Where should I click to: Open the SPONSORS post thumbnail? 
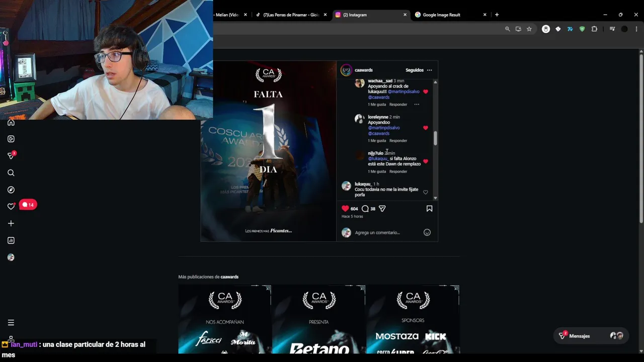pos(413,319)
